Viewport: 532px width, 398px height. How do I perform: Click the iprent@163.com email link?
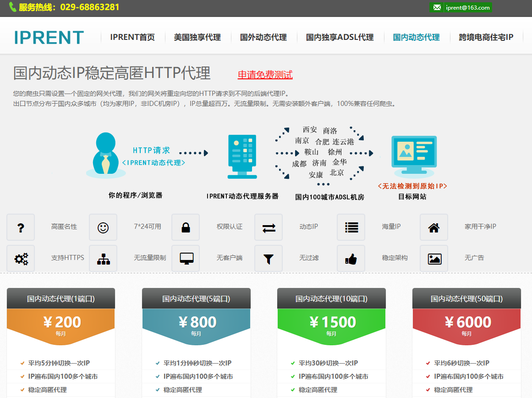click(x=468, y=7)
